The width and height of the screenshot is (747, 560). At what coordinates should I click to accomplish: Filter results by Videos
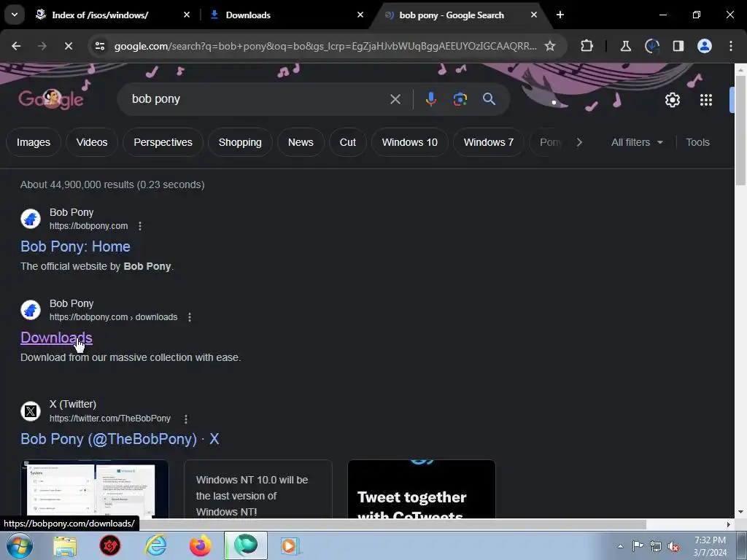point(92,142)
